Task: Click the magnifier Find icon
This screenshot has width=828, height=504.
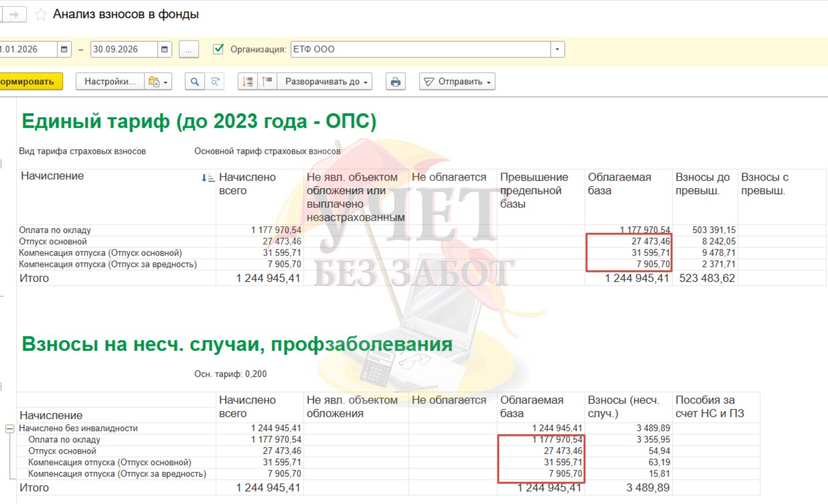Action: coord(195,82)
